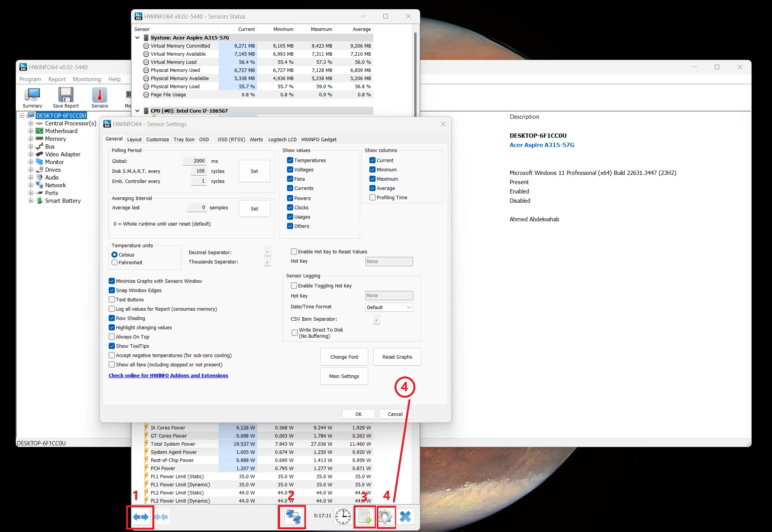Select Video Adapter in tree
Image resolution: width=772 pixels, height=532 pixels.
[x=63, y=154]
